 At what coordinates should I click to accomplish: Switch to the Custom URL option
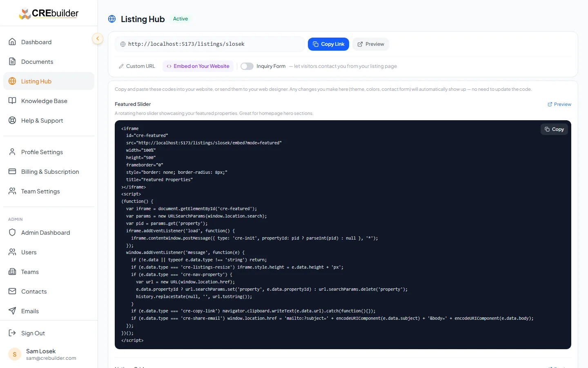[x=137, y=66]
